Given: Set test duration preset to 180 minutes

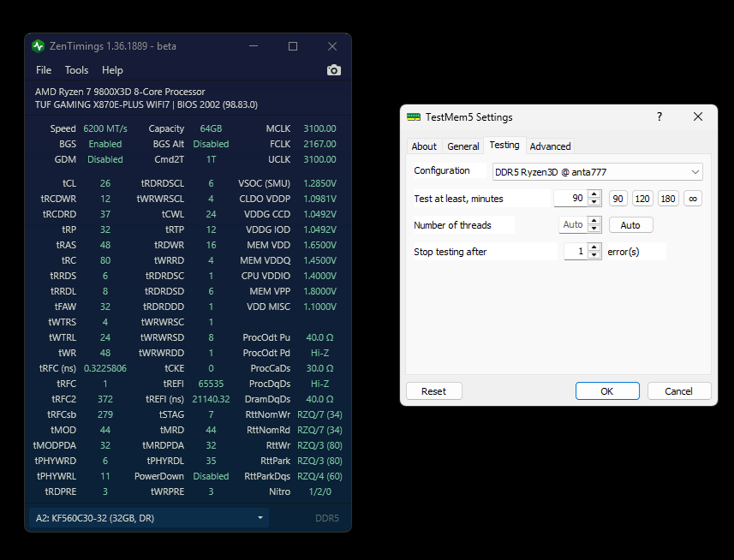Looking at the screenshot, I should pyautogui.click(x=667, y=199).
